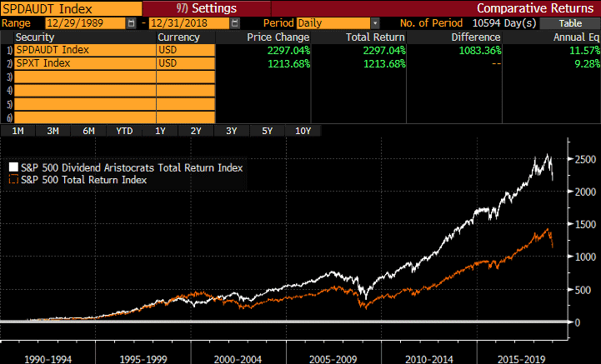The height and width of the screenshot is (364, 601).
Task: Switch chart range to 1Y
Action: (x=160, y=131)
